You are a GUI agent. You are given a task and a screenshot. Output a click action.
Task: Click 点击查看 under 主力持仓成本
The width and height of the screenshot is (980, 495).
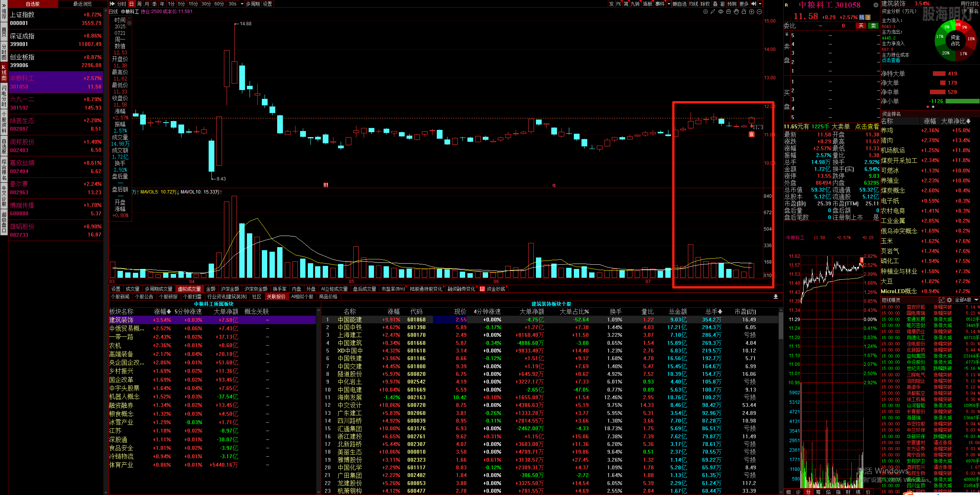pyautogui.click(x=891, y=61)
